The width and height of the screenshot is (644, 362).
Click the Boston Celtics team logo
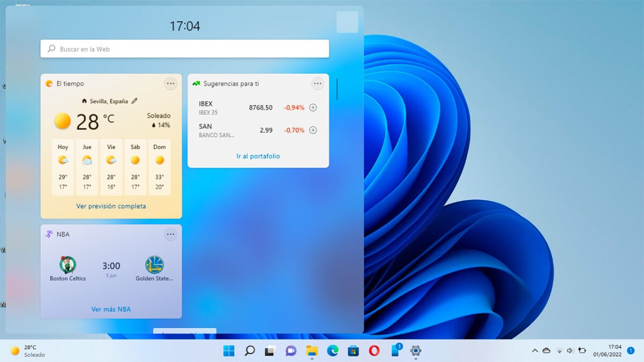(68, 265)
